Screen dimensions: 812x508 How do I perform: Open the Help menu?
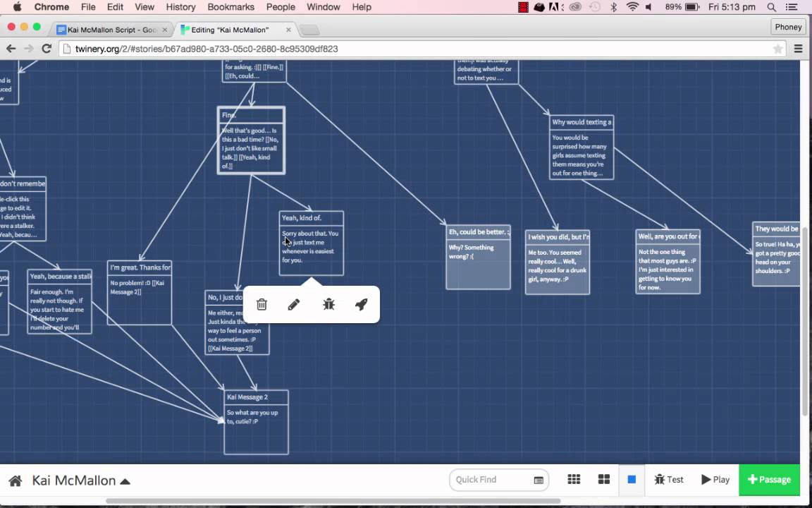click(362, 7)
